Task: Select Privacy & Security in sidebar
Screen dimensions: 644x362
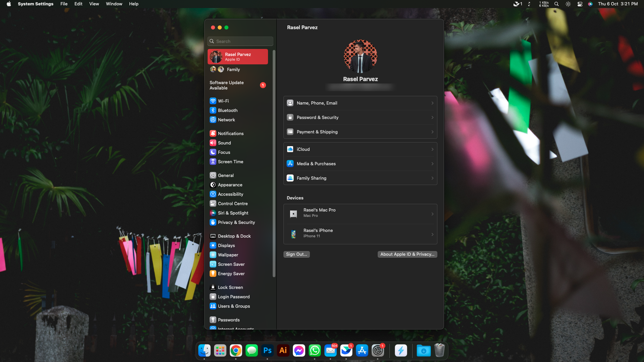Action: (x=237, y=222)
